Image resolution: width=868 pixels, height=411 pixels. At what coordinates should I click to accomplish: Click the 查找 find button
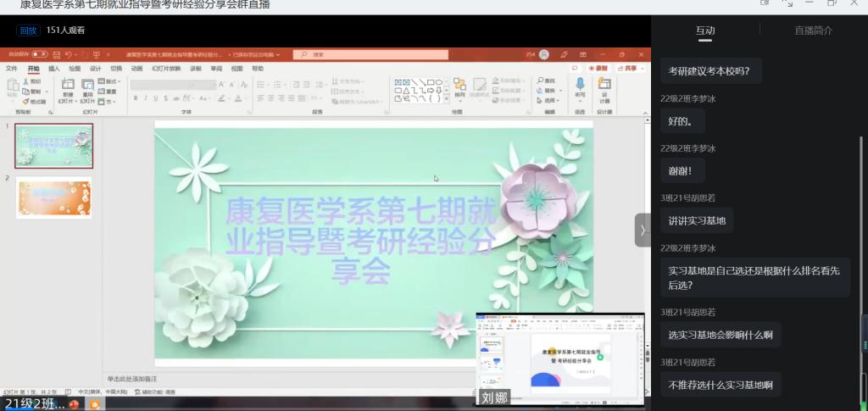point(545,81)
